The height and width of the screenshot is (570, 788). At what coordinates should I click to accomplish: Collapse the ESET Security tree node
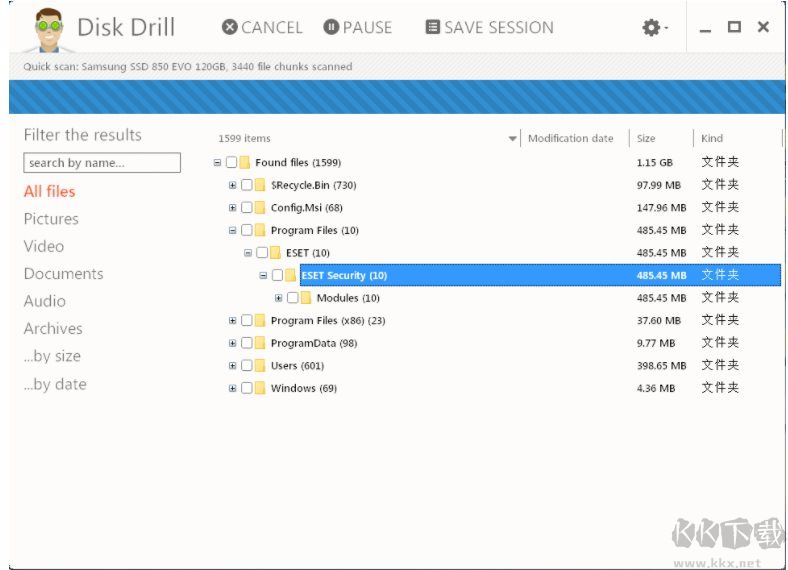coord(264,276)
